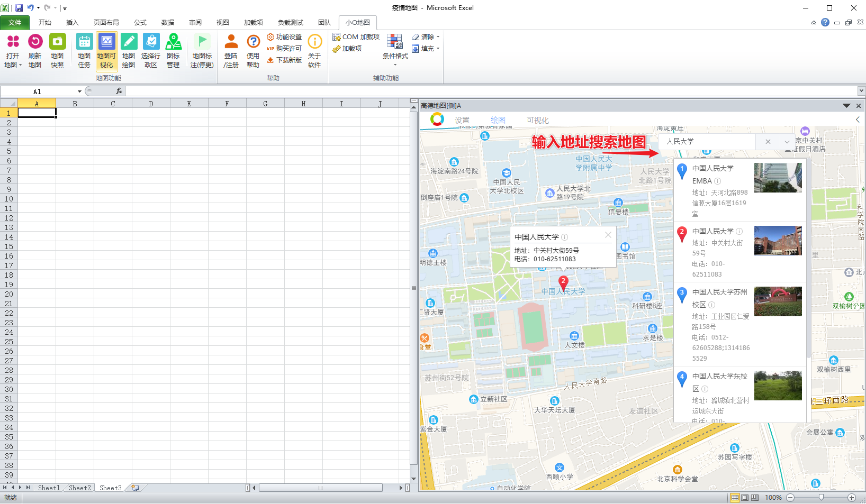Close the 中国人民大学 info popup
Viewport: 866px width, 504px height.
[608, 235]
